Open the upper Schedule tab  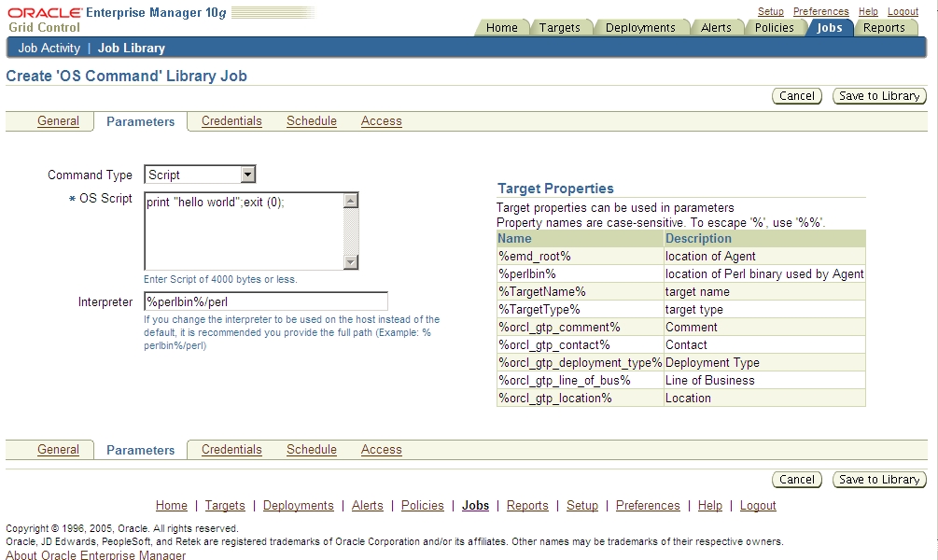pos(312,120)
